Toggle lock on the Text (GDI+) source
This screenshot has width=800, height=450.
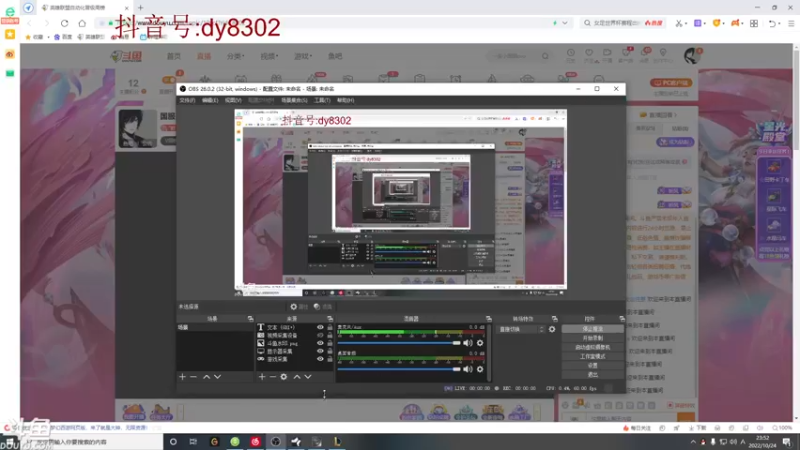point(330,327)
